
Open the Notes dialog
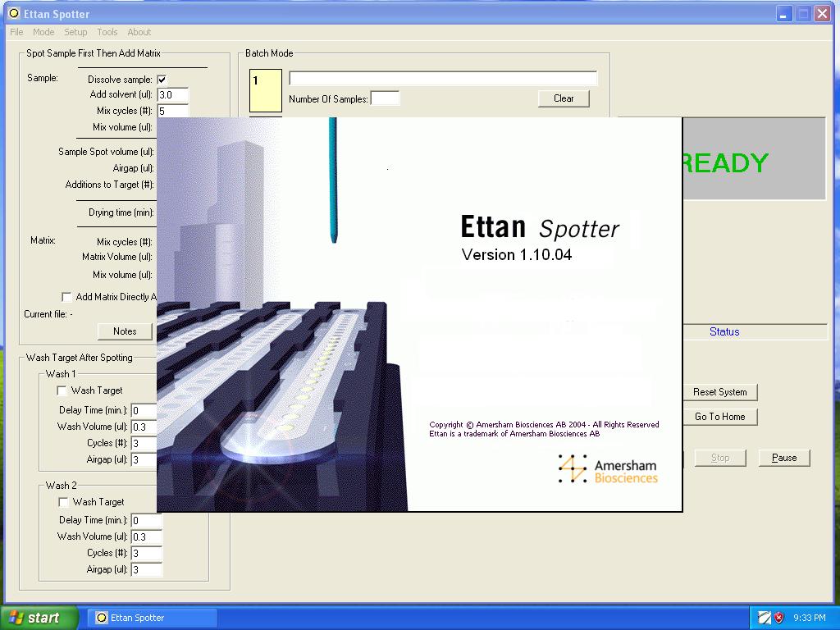pos(125,331)
